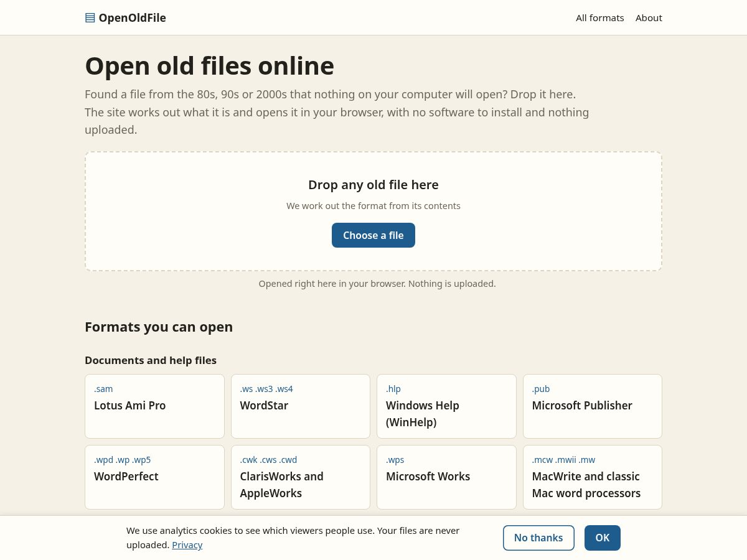Open the Windows Help (WinHelp) card

click(446, 406)
